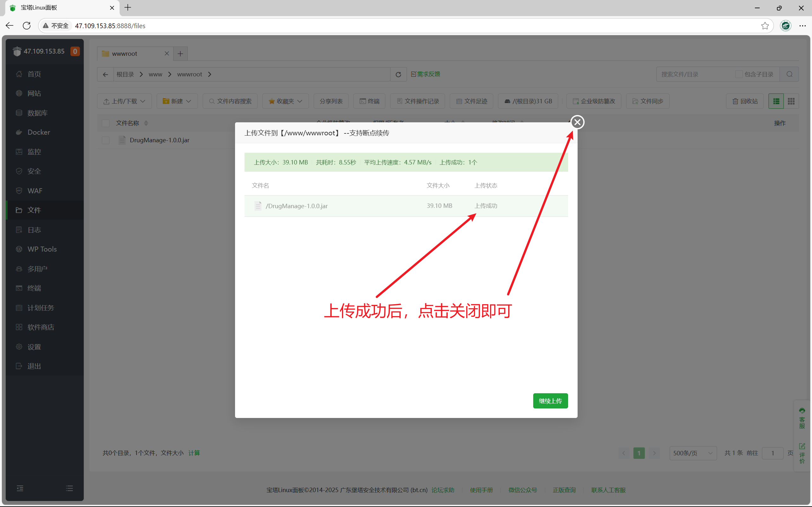
Task: Open the 500条/页 page size dropdown
Action: click(692, 453)
